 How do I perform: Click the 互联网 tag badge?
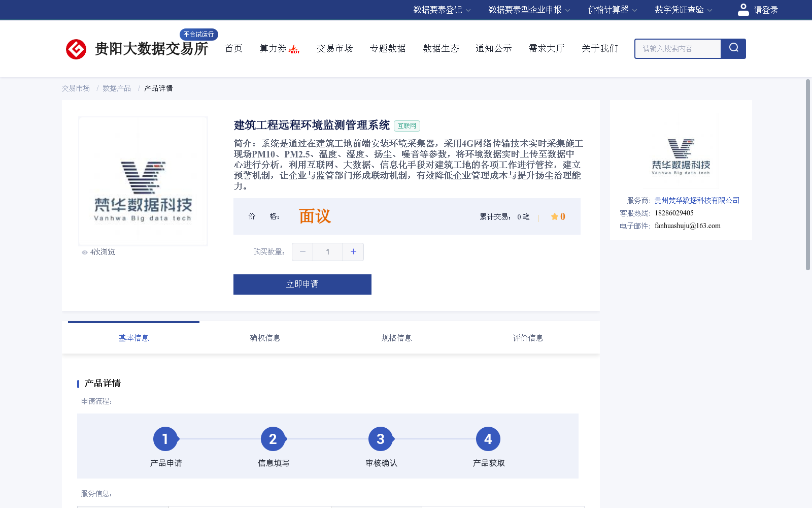[x=407, y=126]
